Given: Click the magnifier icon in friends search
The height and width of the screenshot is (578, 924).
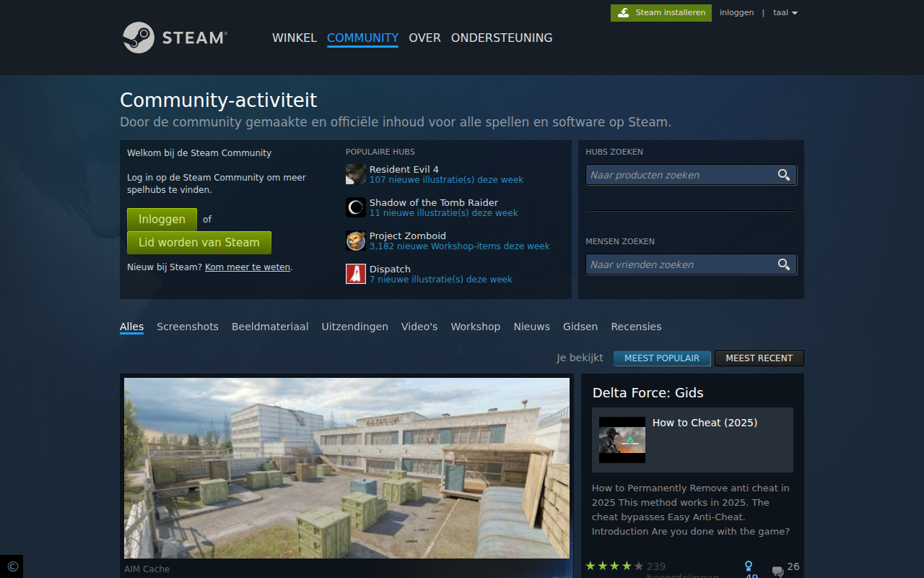Looking at the screenshot, I should pos(784,264).
